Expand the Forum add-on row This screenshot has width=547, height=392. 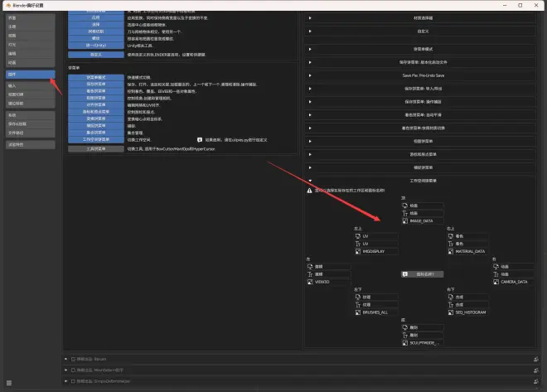66,359
